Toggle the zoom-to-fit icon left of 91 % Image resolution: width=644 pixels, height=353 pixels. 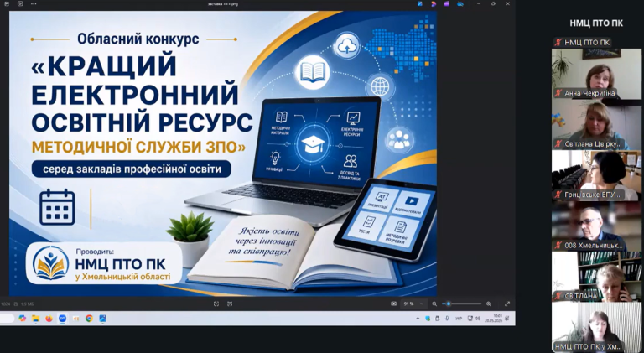(x=393, y=304)
